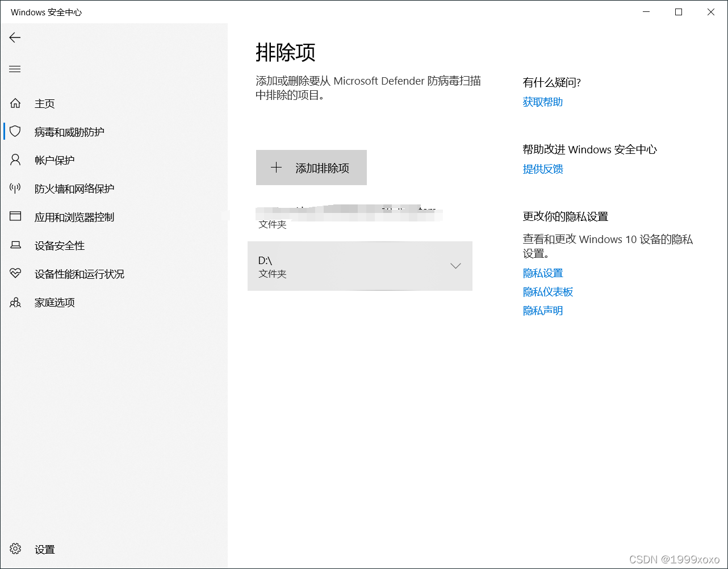Click the laptop icon for 设备安全性
The image size is (728, 569).
click(x=15, y=245)
